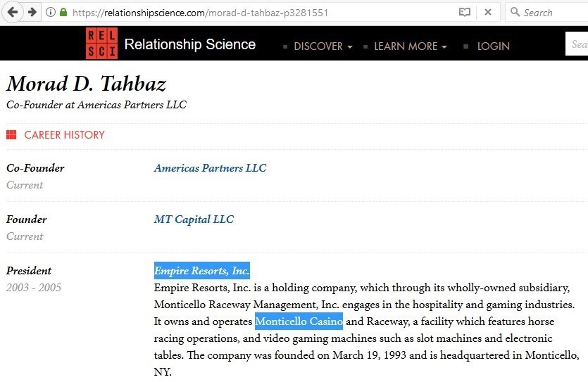Click the green secure padlock icon
This screenshot has height=382, width=588.
click(x=63, y=13)
